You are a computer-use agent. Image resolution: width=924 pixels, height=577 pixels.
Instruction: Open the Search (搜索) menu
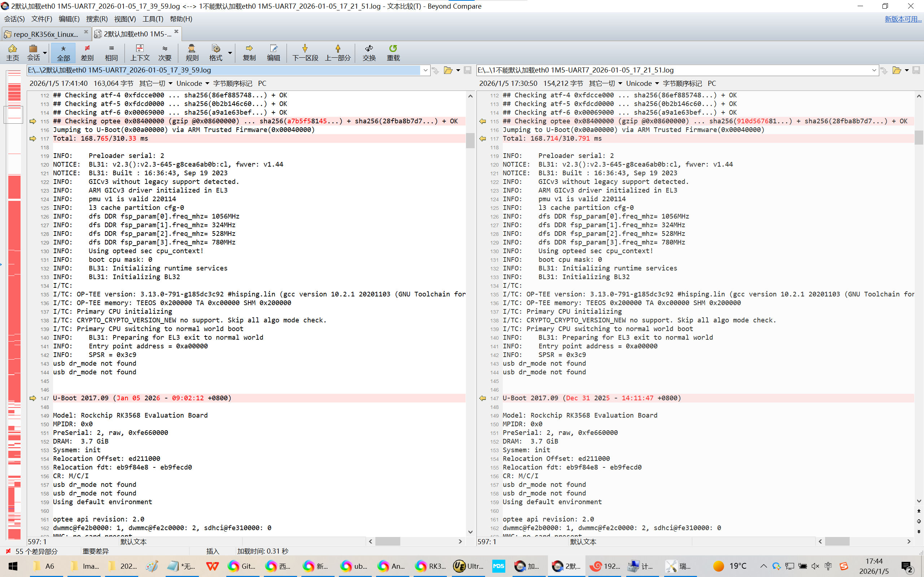(97, 19)
